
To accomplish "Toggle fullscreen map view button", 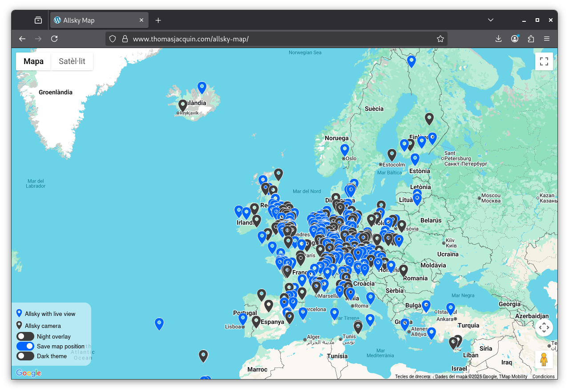I will click(544, 61).
